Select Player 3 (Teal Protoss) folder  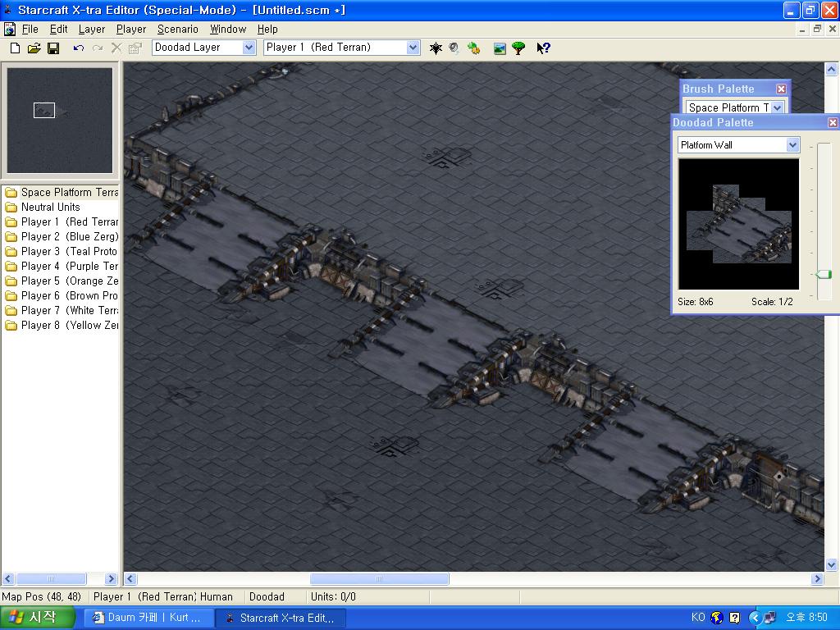(x=61, y=251)
